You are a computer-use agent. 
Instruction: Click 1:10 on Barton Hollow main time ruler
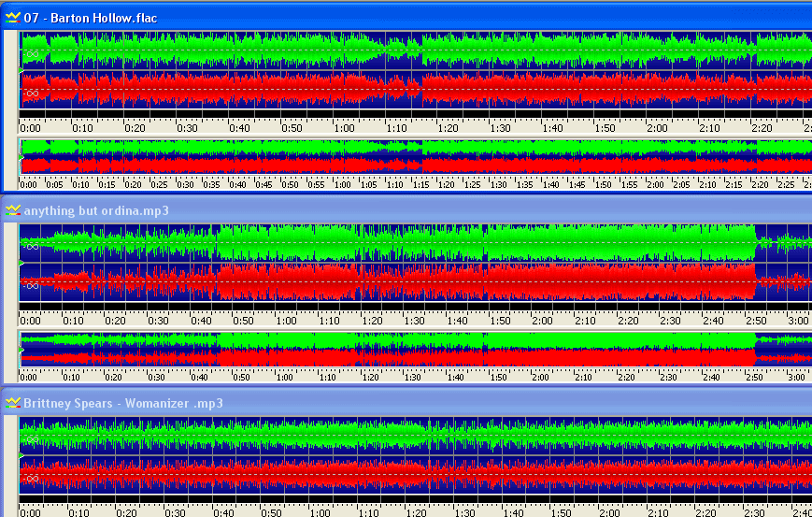[x=396, y=128]
